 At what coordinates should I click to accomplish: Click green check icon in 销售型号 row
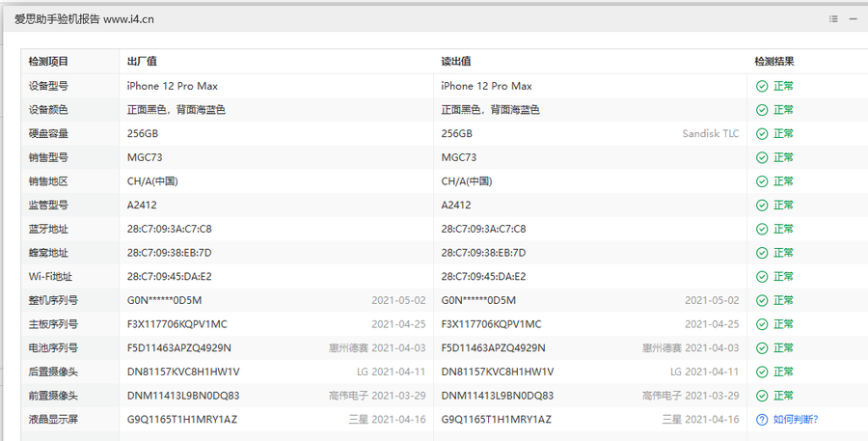click(762, 158)
